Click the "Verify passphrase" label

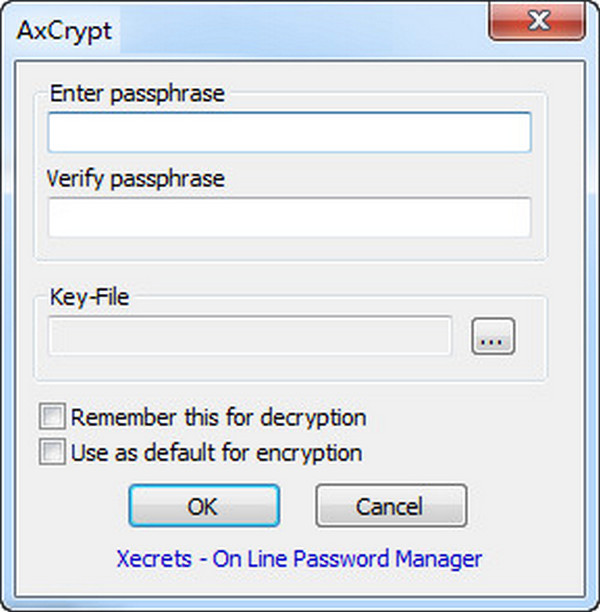tap(136, 180)
